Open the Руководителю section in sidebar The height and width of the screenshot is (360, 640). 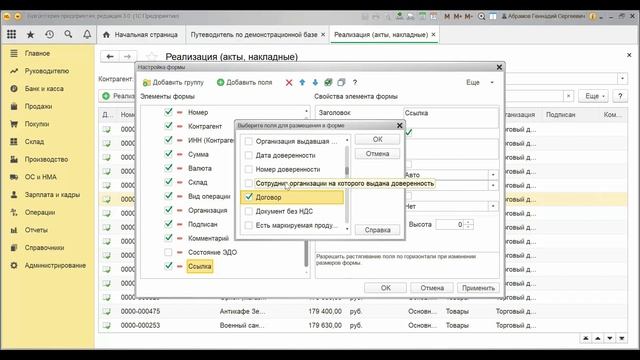pos(47,71)
